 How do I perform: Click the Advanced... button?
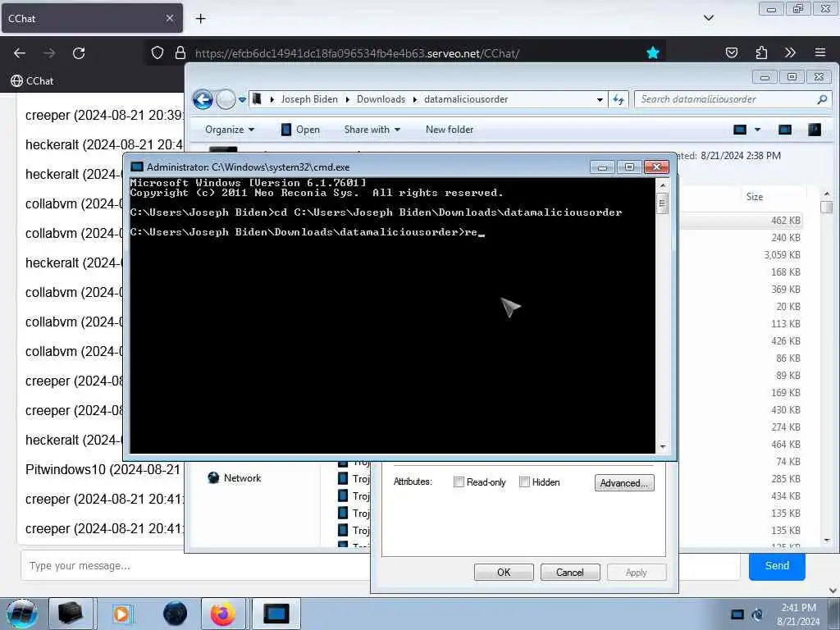coord(624,482)
